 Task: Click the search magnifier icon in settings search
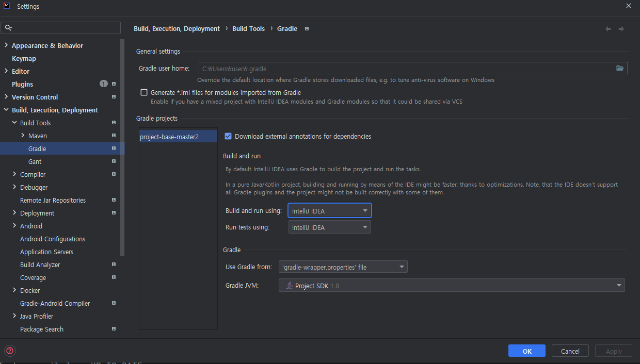pyautogui.click(x=8, y=28)
